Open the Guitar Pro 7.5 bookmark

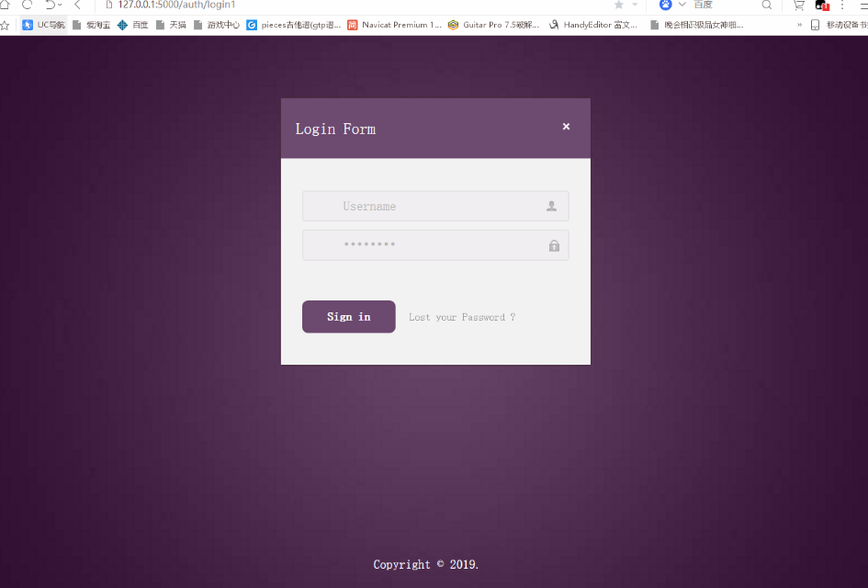(x=493, y=25)
